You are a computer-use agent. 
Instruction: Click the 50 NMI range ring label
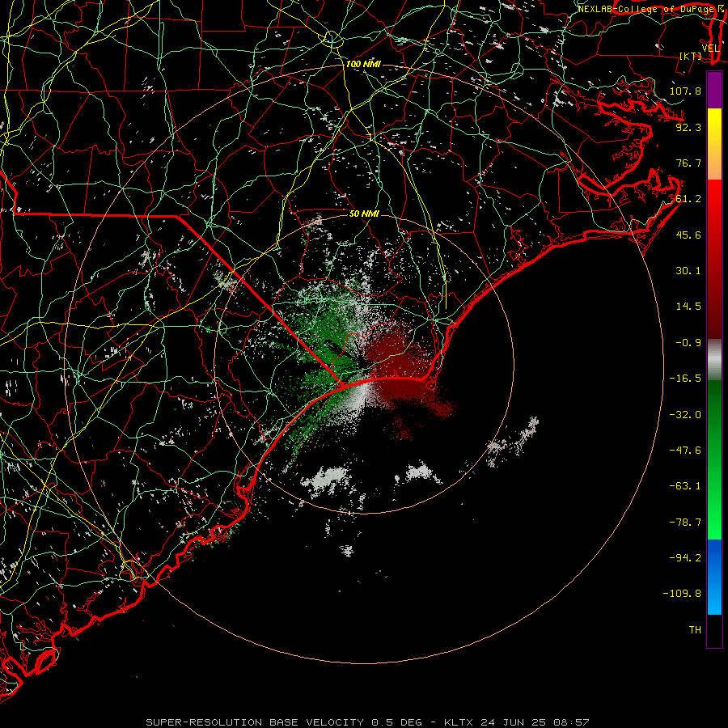[365, 214]
